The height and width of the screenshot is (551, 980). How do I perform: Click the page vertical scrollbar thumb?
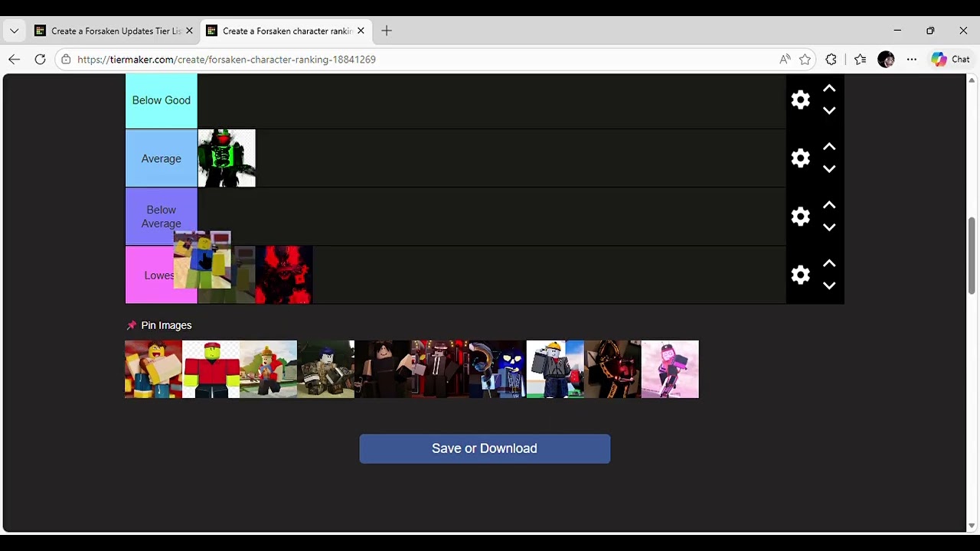[972, 256]
